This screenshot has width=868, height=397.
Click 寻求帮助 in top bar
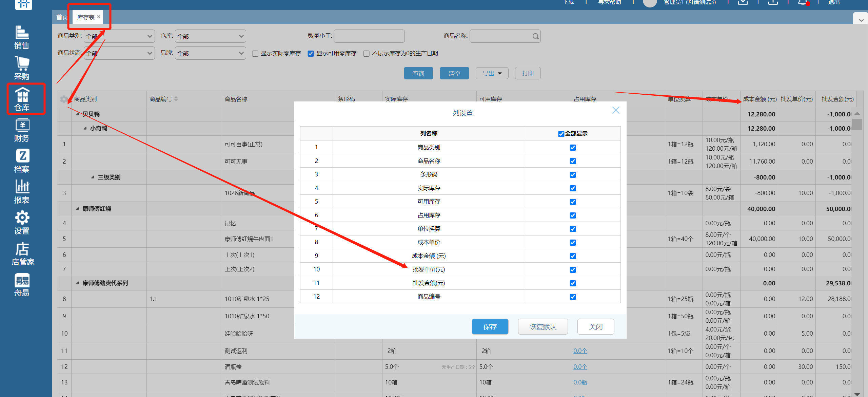[x=609, y=2]
